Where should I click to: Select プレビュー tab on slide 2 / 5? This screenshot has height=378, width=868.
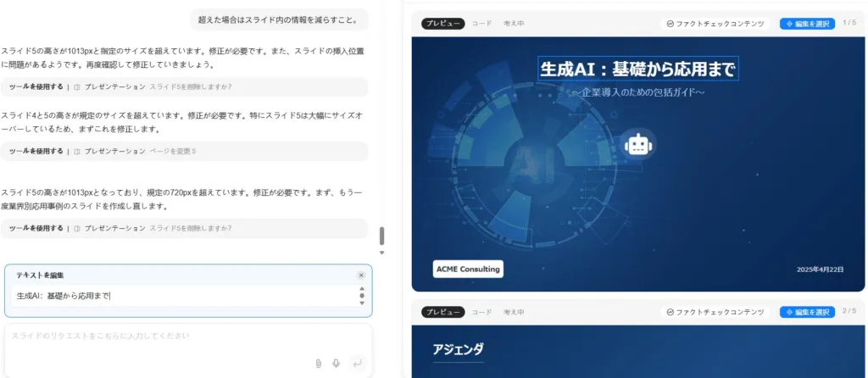pos(442,312)
